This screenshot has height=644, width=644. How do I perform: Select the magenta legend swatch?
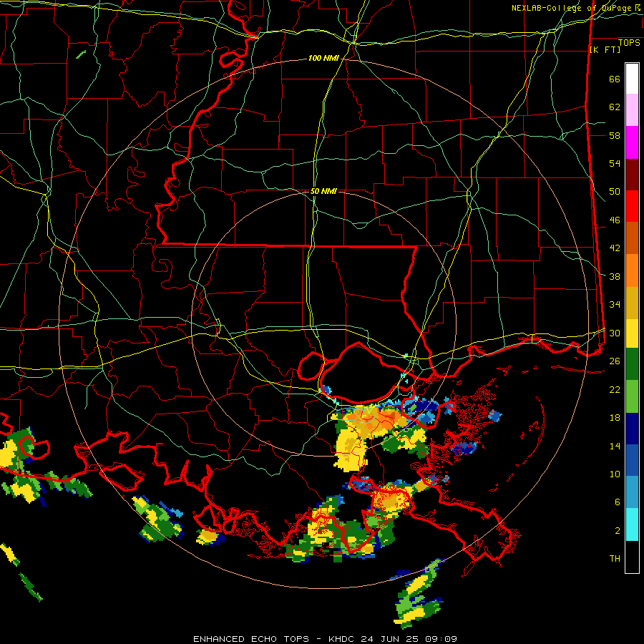632,142
